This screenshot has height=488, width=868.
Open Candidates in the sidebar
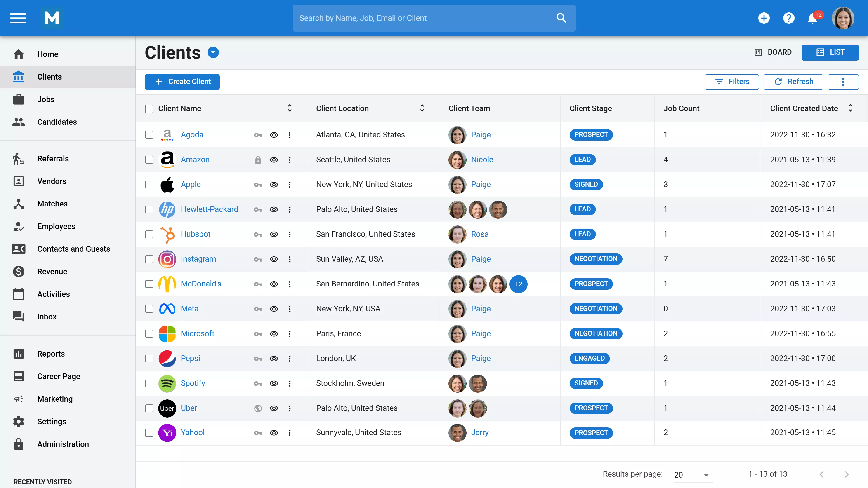pyautogui.click(x=57, y=122)
